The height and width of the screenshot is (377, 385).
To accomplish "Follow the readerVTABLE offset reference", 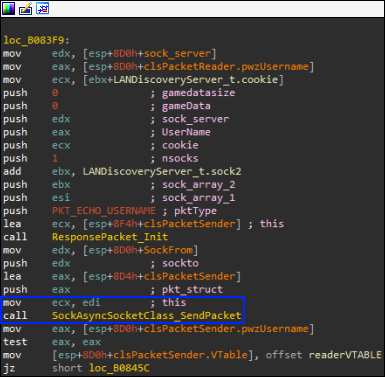I will (x=345, y=355).
